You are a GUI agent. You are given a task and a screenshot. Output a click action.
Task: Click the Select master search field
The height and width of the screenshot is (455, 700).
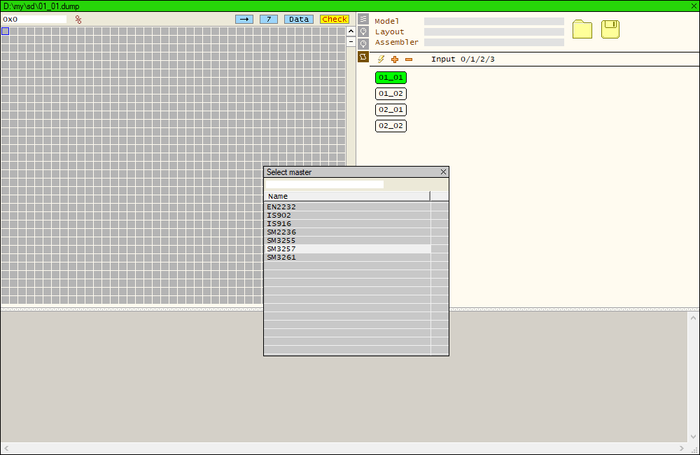tap(325, 184)
